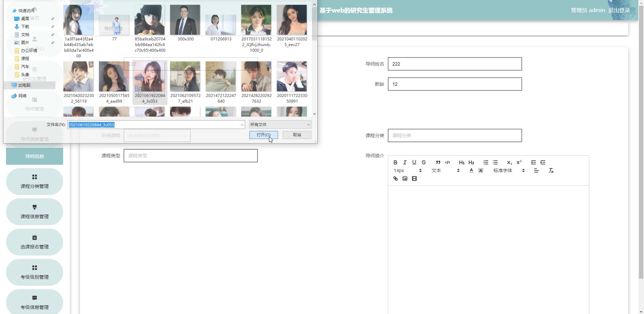Toggle strikethrough formatting in editor
This screenshot has height=314, width=644.
pos(423,162)
